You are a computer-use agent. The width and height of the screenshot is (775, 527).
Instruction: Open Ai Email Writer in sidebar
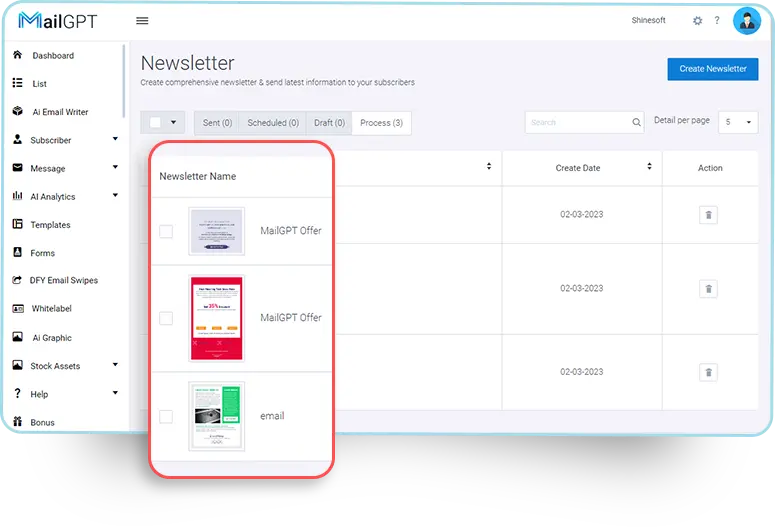59,112
